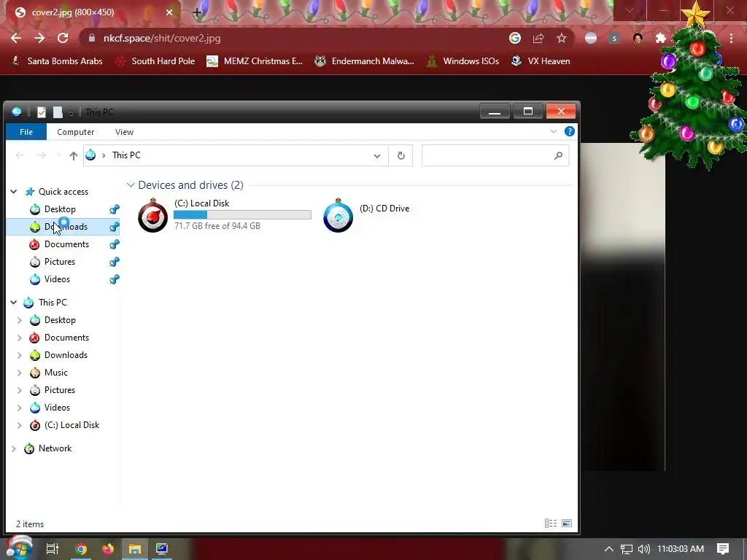Select Pictures under Quick access
The image size is (747, 560).
(x=60, y=262)
